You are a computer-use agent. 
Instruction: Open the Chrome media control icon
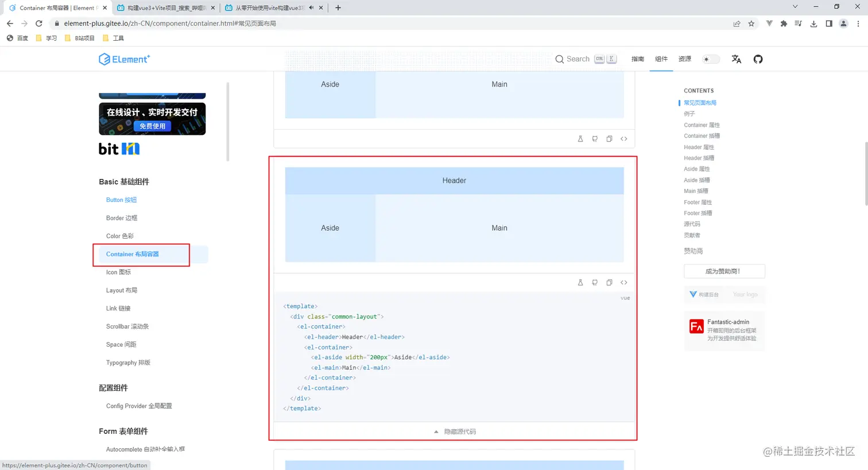pyautogui.click(x=799, y=24)
